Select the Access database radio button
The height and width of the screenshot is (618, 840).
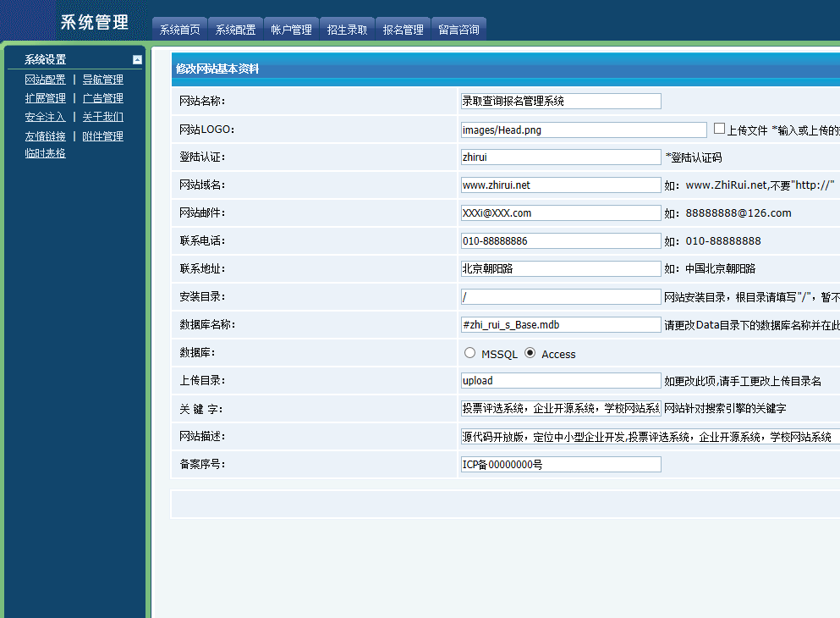point(530,353)
